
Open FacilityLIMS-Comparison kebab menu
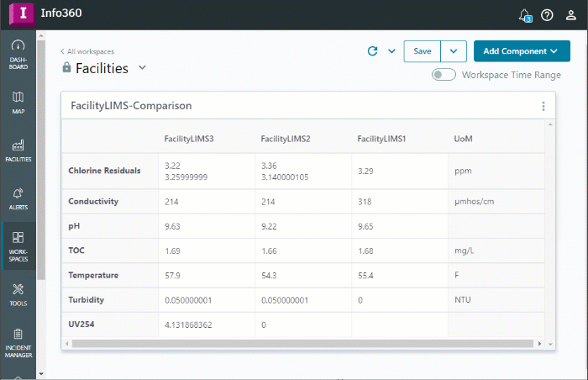pyautogui.click(x=543, y=107)
